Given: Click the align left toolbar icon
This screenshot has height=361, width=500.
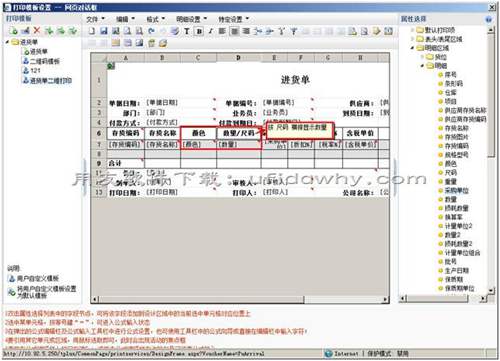Looking at the screenshot, I should [x=222, y=31].
